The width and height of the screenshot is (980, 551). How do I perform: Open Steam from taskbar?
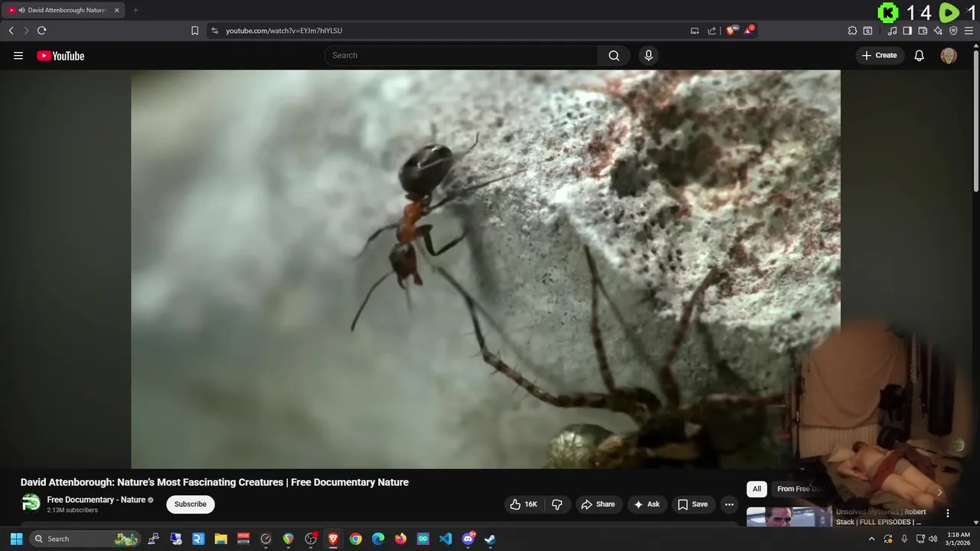tap(490, 539)
